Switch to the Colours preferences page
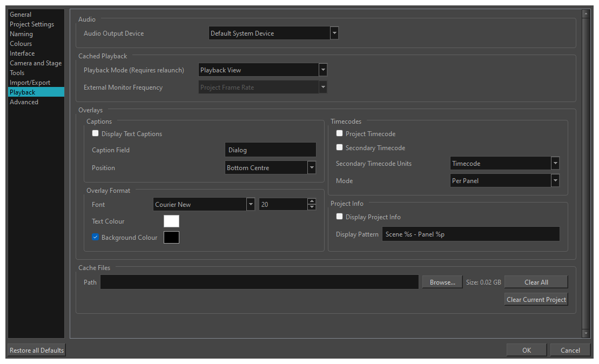This screenshot has height=364, width=599. tap(21, 43)
